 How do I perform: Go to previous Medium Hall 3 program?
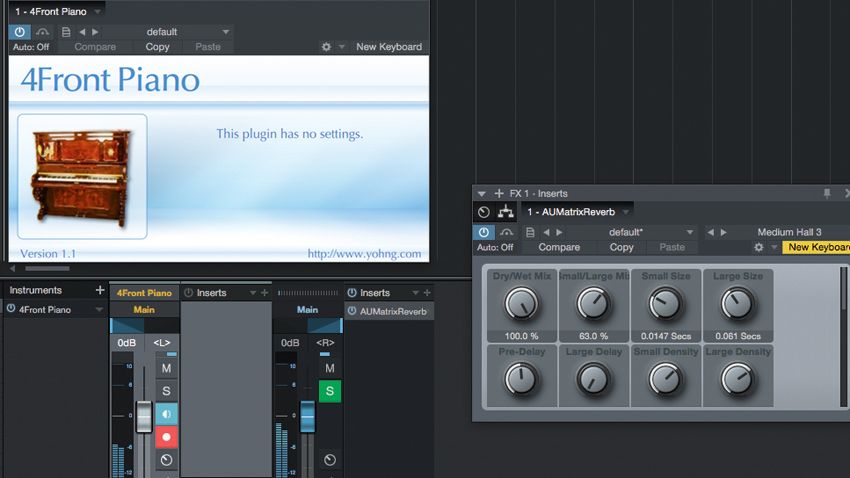tap(710, 232)
